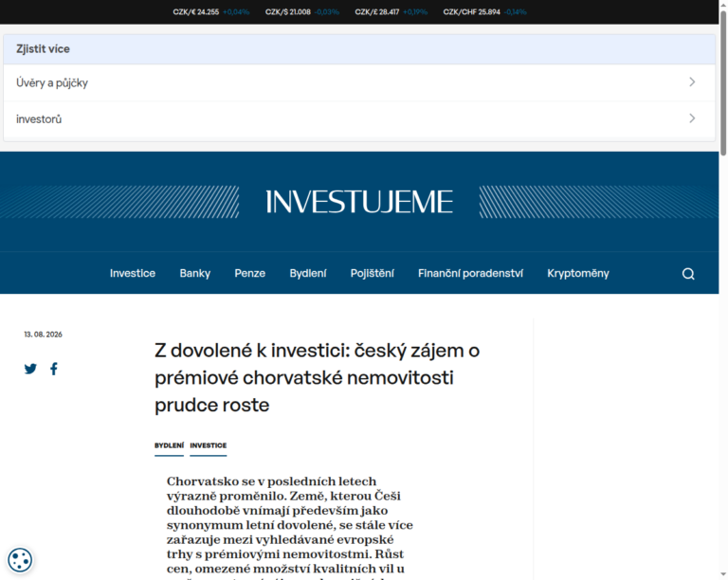Click the article date 13. 08. 2026

pyautogui.click(x=44, y=335)
